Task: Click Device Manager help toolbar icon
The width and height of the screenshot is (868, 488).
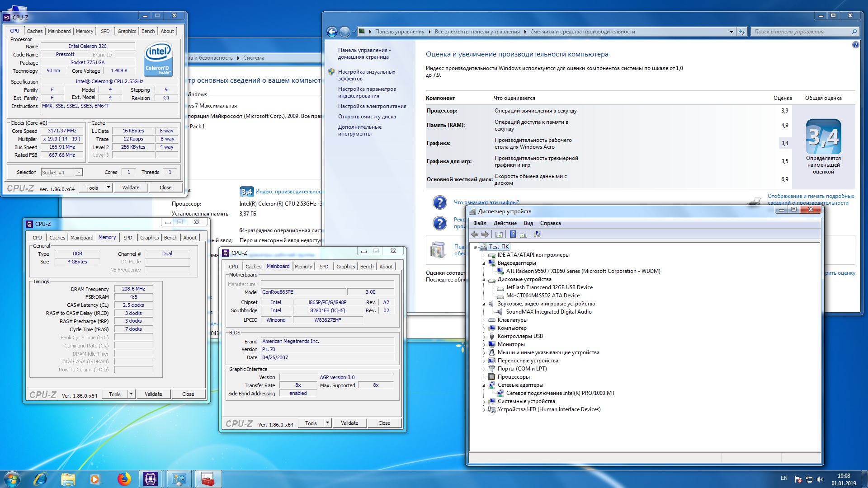Action: click(x=513, y=234)
